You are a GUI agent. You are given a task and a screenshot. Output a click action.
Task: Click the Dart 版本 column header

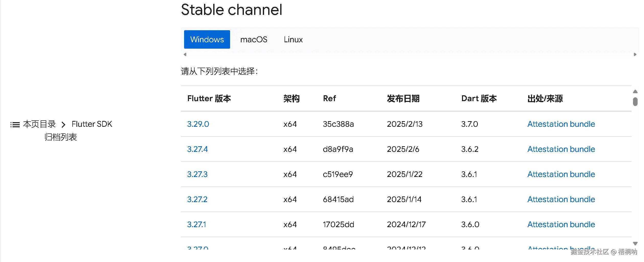(x=479, y=99)
